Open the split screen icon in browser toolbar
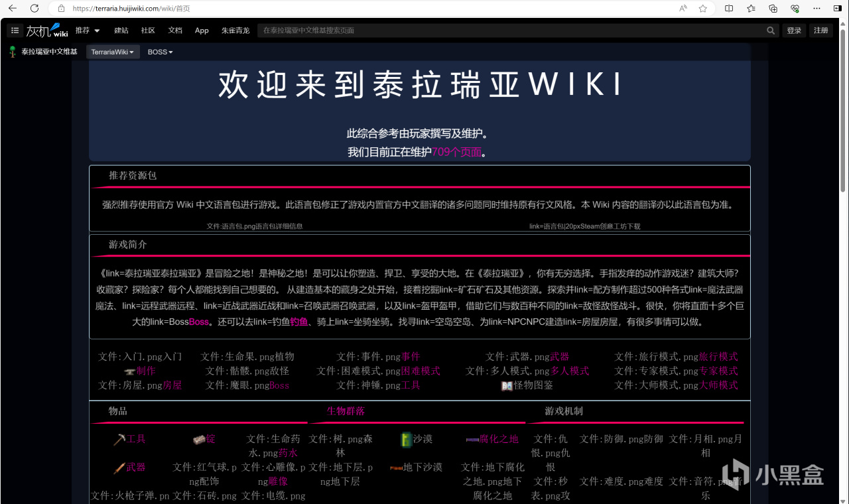849x504 pixels. click(x=729, y=9)
